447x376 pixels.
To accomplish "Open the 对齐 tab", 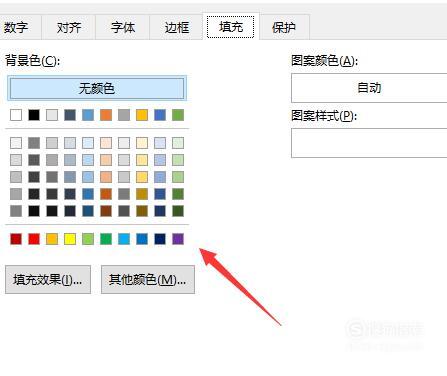I will pyautogui.click(x=69, y=27).
